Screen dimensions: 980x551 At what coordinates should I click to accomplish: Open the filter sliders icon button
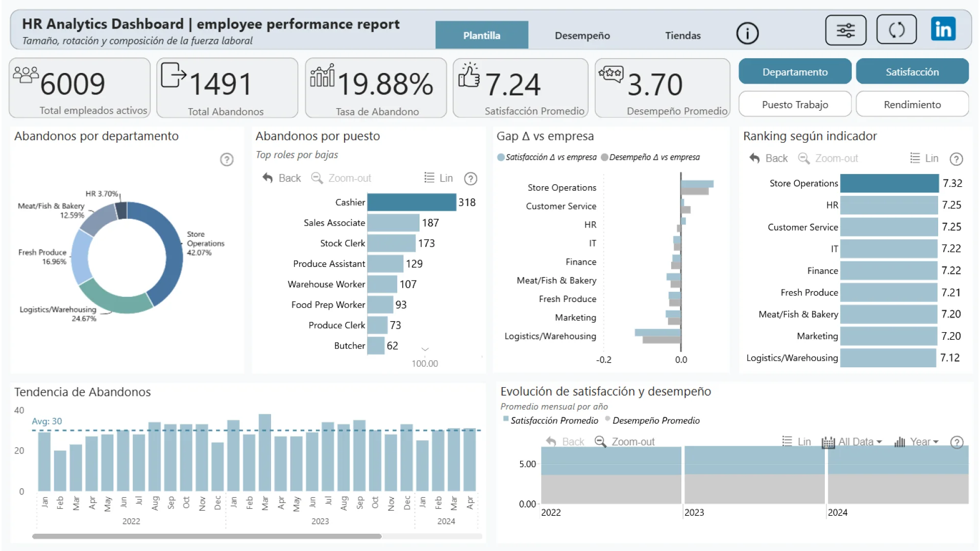point(845,30)
